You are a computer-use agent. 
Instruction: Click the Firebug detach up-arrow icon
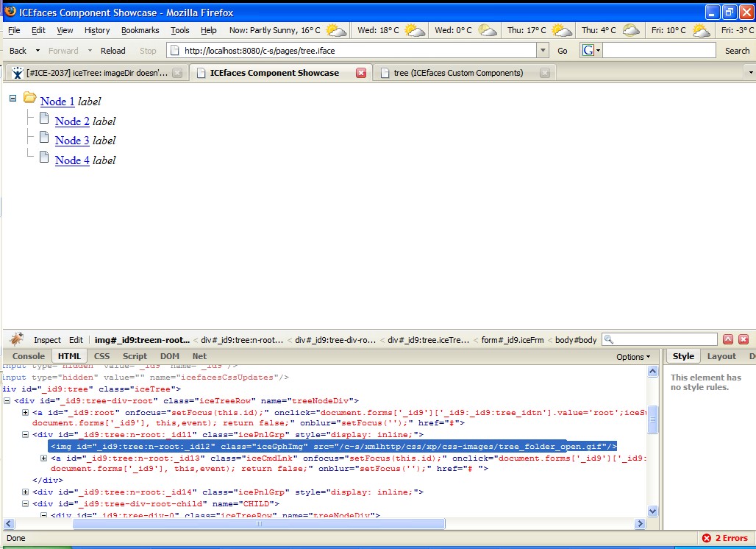point(728,339)
